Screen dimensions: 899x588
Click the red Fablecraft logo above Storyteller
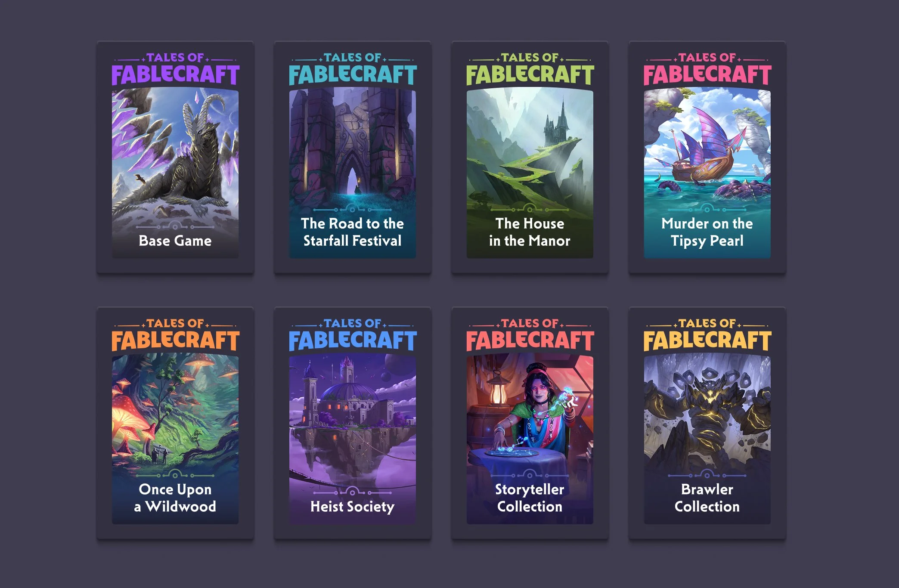coord(530,335)
